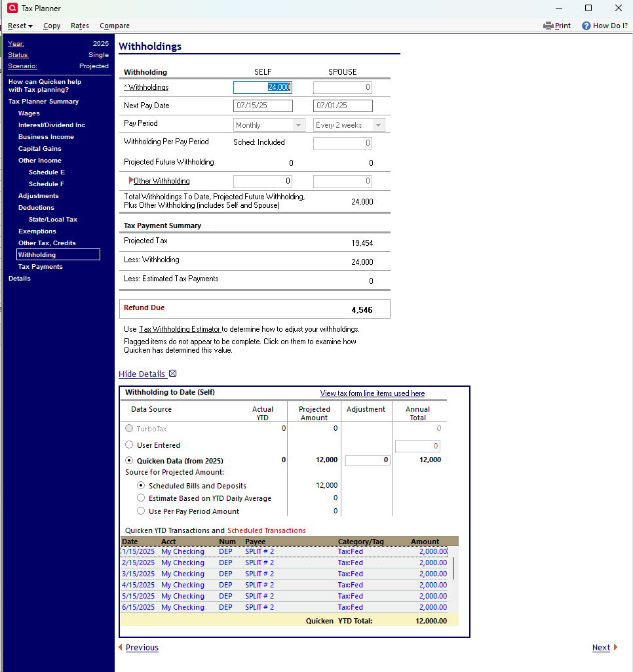Viewport: 633px width, 672px height.
Task: Open Schedule F in sidebar
Action: (x=47, y=184)
